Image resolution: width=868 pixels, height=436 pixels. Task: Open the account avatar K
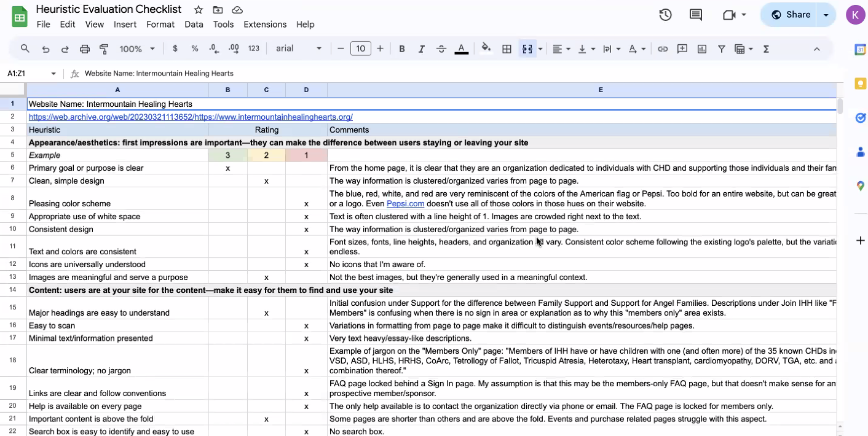click(855, 15)
